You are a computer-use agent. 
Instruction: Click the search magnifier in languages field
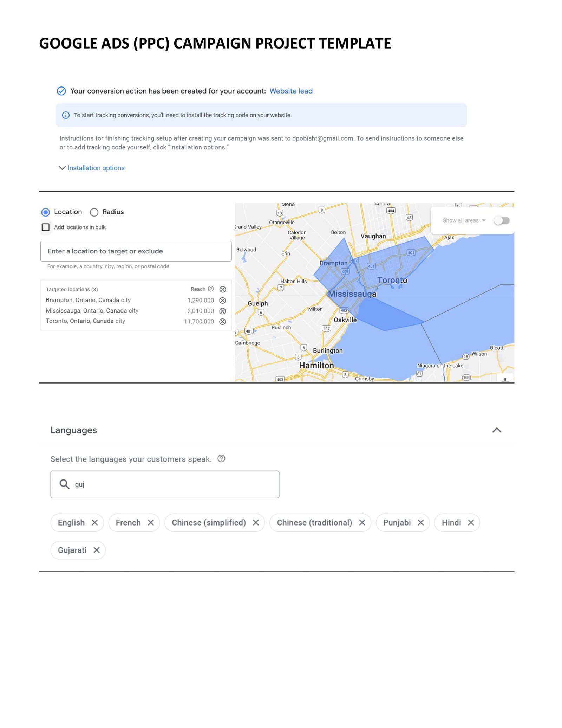coord(65,484)
